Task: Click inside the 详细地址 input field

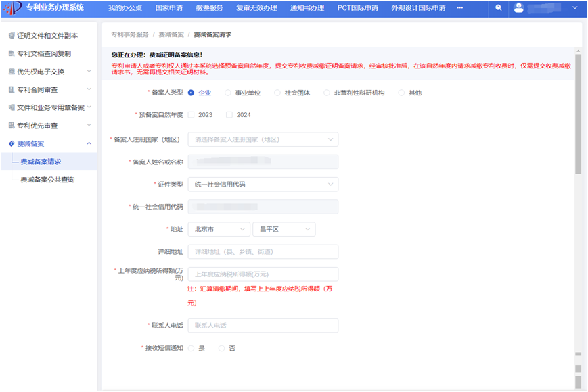Action: click(x=263, y=251)
